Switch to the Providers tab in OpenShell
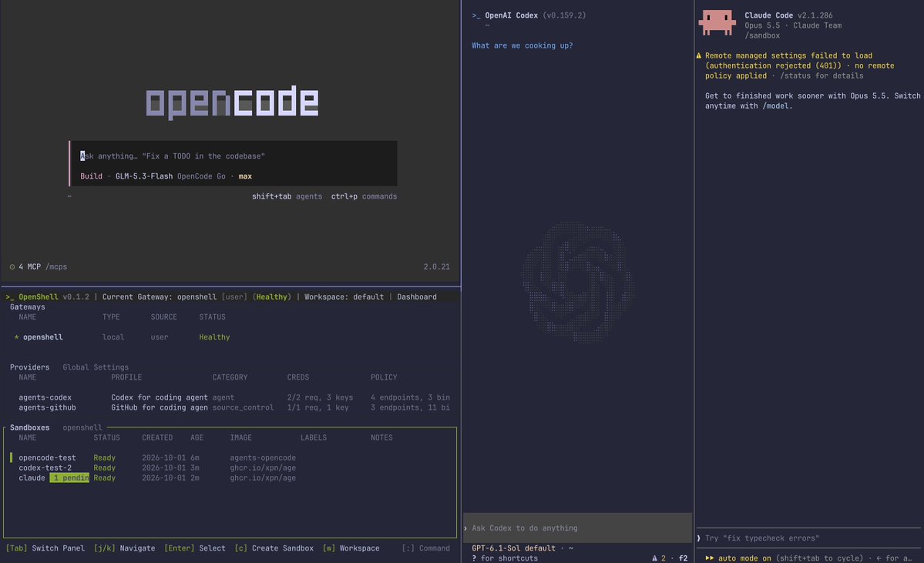The width and height of the screenshot is (924, 563). [29, 367]
